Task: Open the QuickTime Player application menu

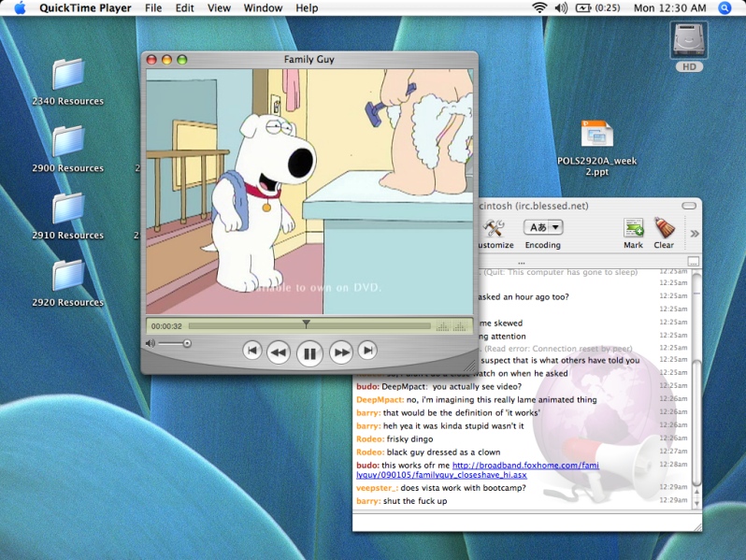Action: [85, 8]
